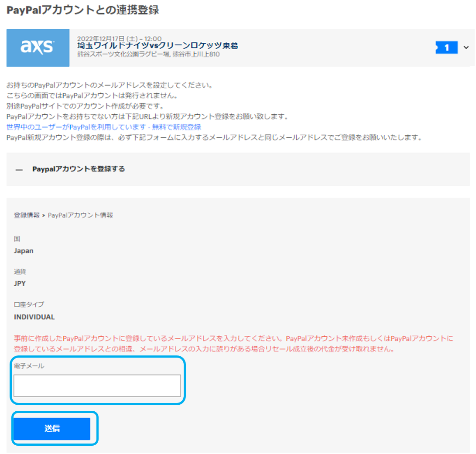This screenshot has height=454, width=476.
Task: Click the JPY currency value
Action: coord(20,283)
